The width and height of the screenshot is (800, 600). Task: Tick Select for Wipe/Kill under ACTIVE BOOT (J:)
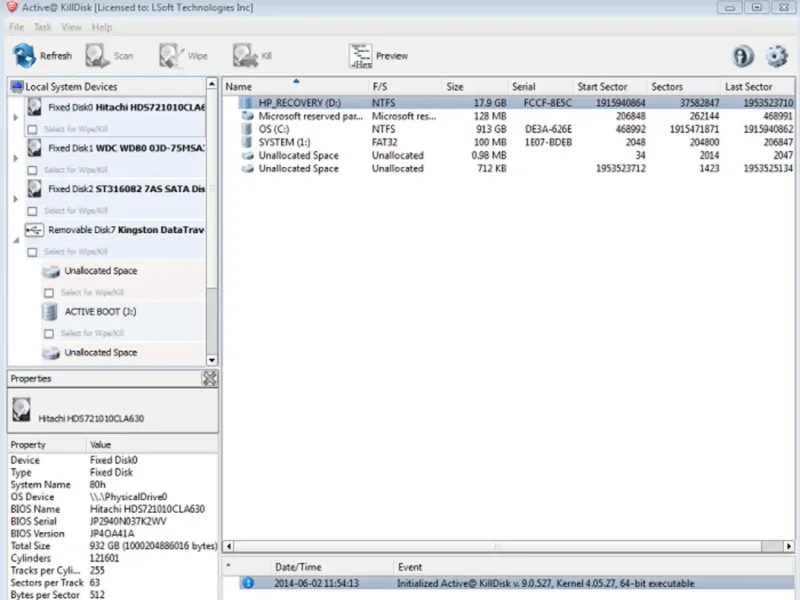(x=49, y=333)
